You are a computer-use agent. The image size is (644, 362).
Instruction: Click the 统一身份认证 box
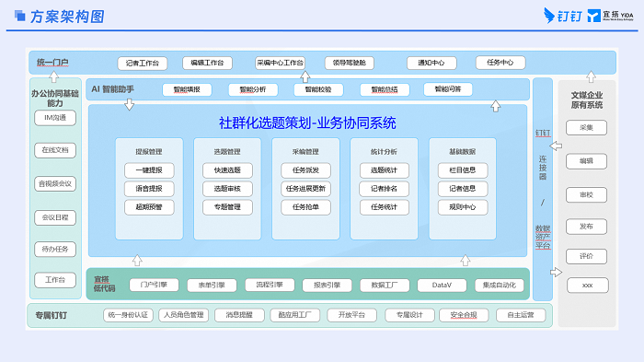coord(128,315)
